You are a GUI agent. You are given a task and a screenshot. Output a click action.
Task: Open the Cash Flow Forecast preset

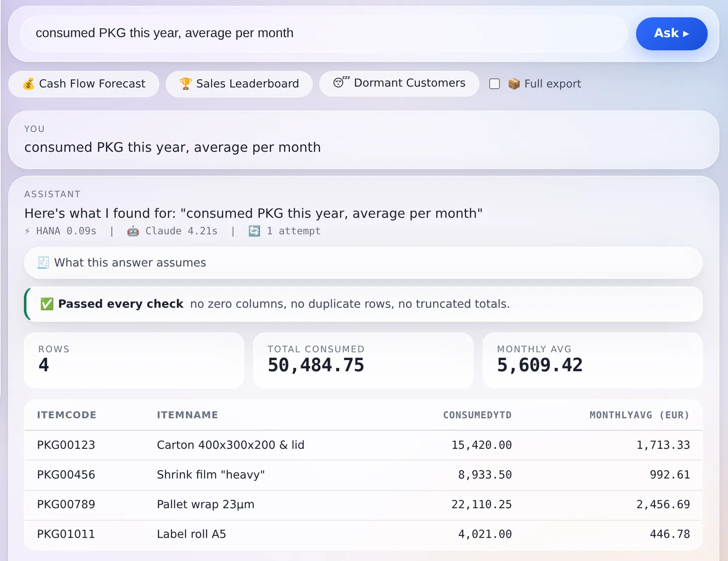[84, 84]
